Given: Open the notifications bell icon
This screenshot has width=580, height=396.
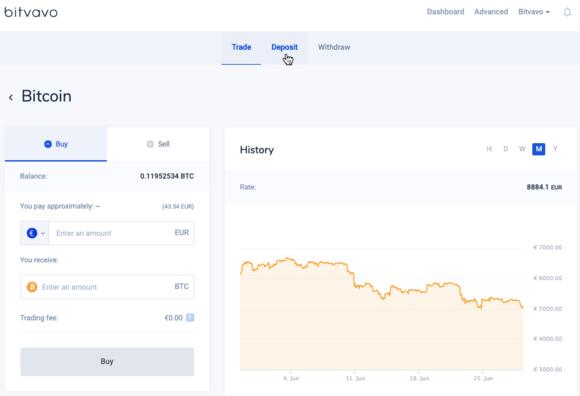Looking at the screenshot, I should (x=567, y=12).
